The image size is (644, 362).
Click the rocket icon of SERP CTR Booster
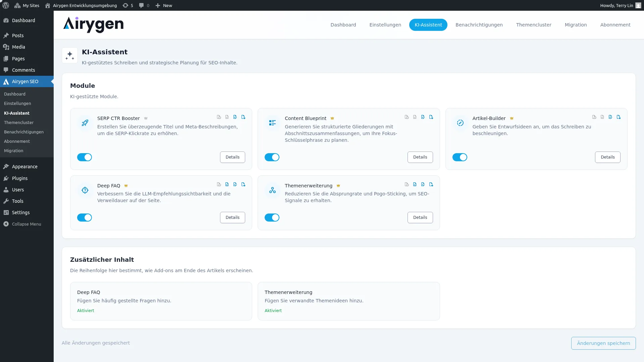(x=85, y=123)
